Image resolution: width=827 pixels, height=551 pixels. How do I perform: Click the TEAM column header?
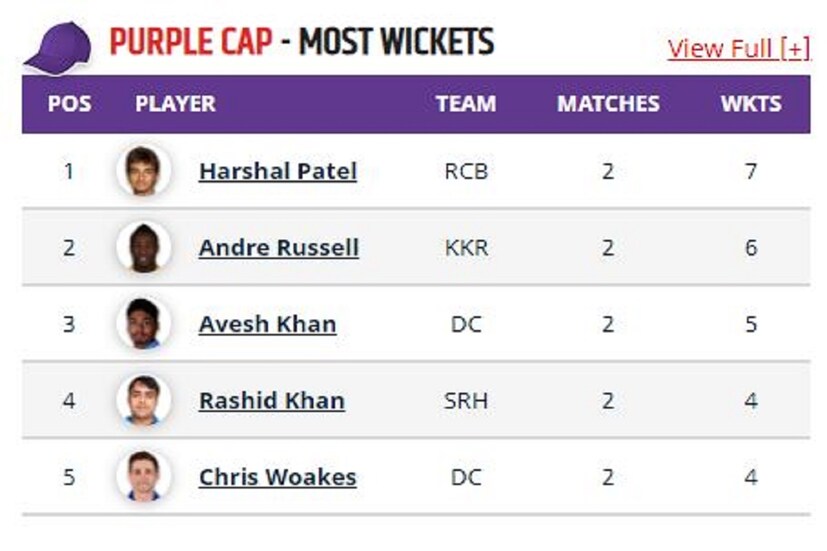(465, 104)
